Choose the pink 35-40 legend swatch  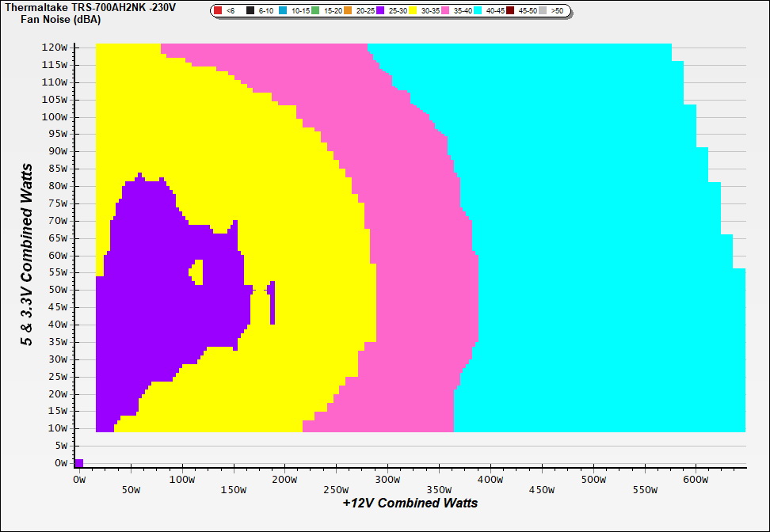[445, 11]
